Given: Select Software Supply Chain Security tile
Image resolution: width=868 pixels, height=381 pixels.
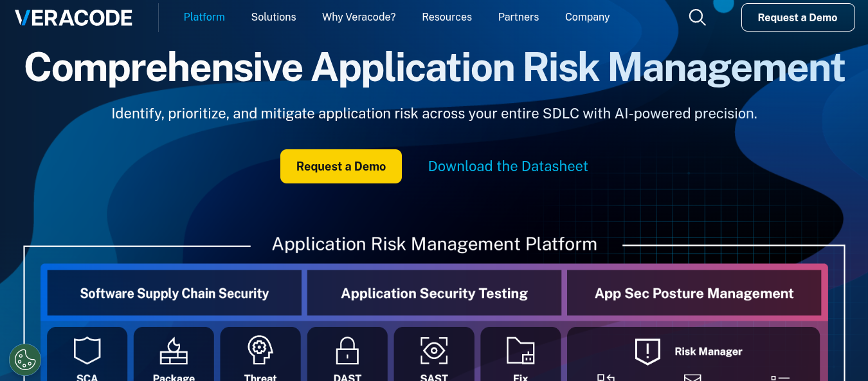Looking at the screenshot, I should click(x=174, y=293).
